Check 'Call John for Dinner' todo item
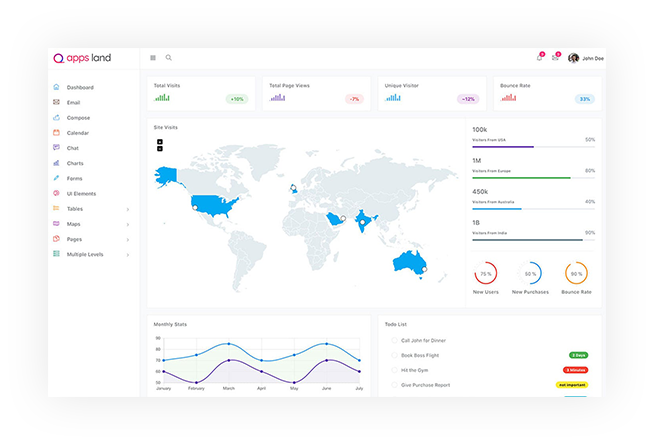This screenshot has width=655, height=446. pos(393,341)
